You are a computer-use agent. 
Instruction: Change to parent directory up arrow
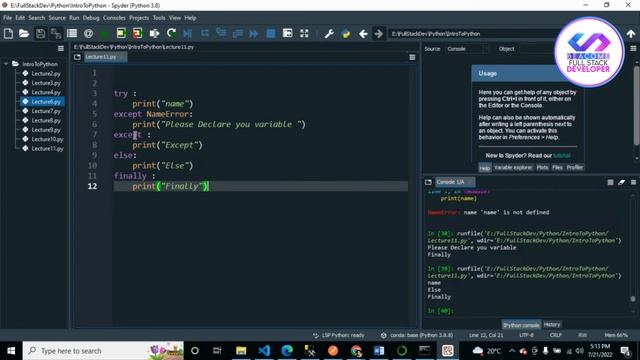point(631,34)
